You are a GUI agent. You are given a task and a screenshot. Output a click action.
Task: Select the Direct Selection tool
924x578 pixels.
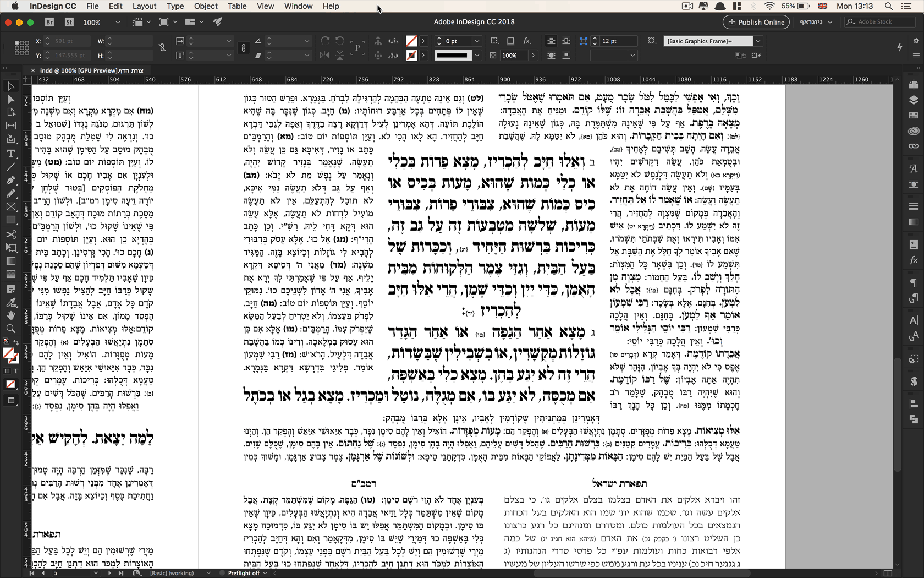tap(10, 99)
